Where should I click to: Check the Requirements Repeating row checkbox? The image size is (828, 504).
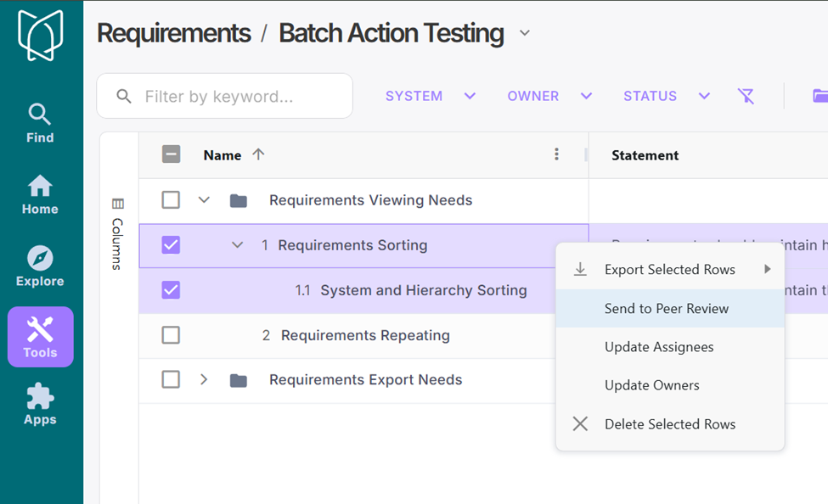171,335
